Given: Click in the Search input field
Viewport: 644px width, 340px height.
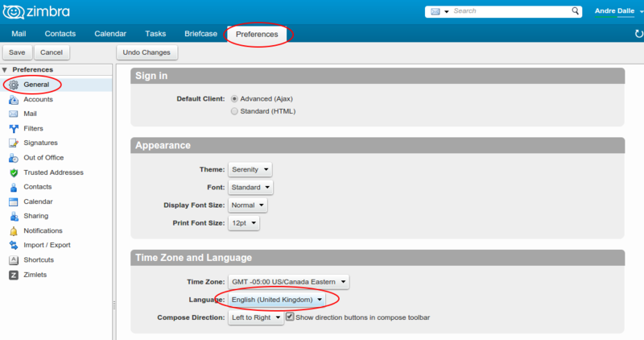Looking at the screenshot, I should 510,11.
